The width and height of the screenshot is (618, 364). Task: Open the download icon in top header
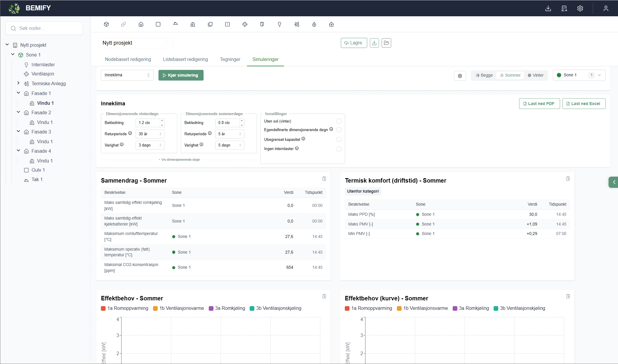click(x=548, y=8)
